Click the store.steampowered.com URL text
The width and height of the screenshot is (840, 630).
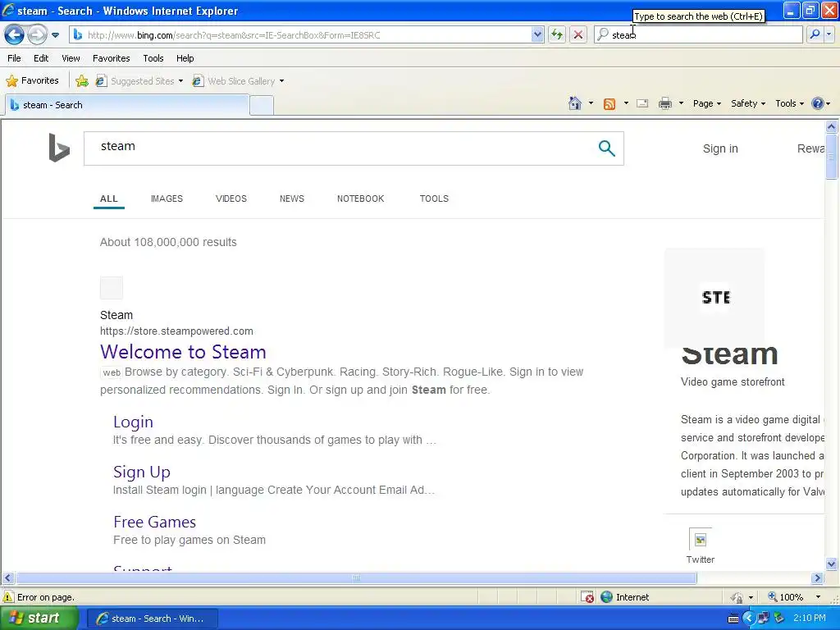tap(177, 331)
